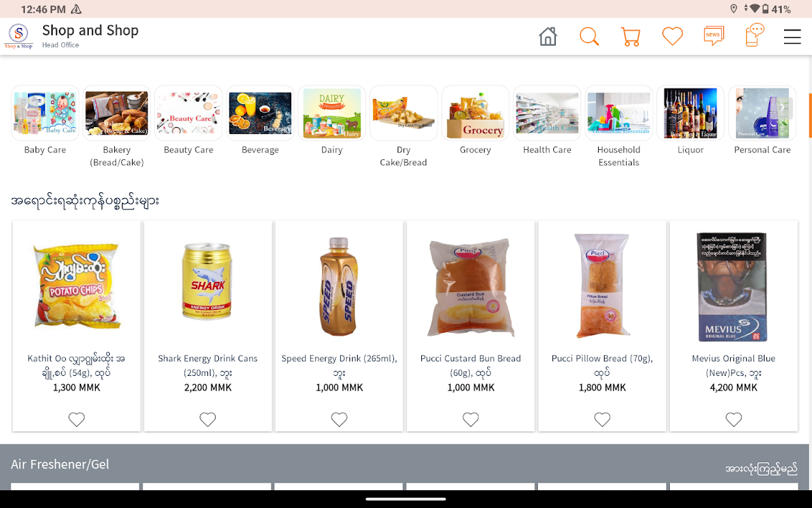Open the search magnifier icon
The height and width of the screenshot is (508, 812).
click(589, 36)
